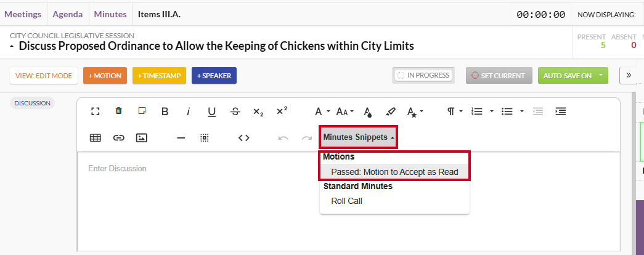The image size is (644, 255).
Task: Insert a horizontal line
Action: (x=181, y=138)
